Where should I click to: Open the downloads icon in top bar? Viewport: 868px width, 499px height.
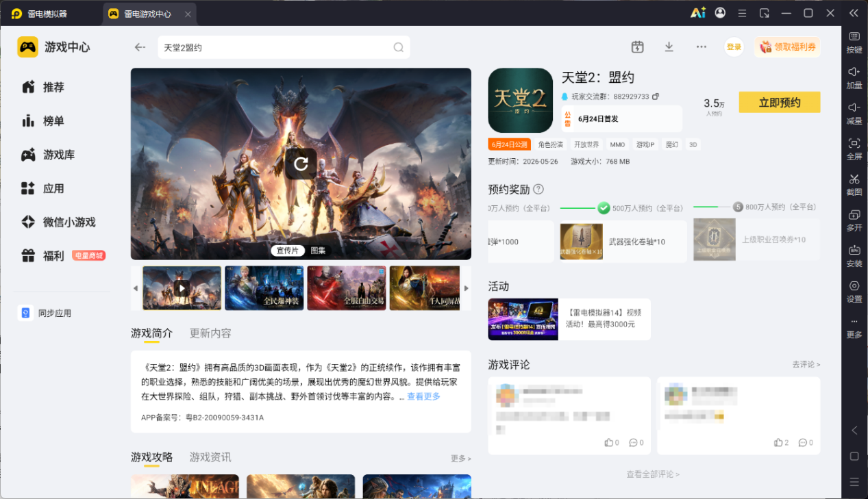tap(669, 47)
